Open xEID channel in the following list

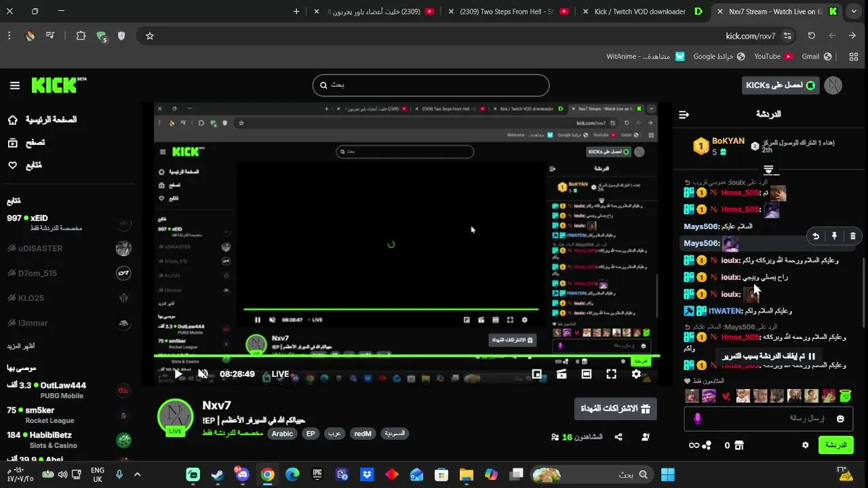click(x=68, y=223)
